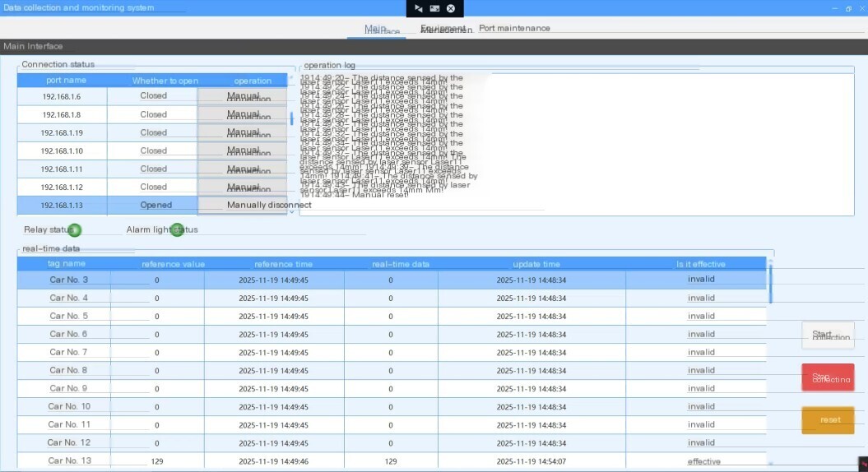Click Manual connection button for 192.168.1.10
The image size is (868, 472).
(x=243, y=150)
